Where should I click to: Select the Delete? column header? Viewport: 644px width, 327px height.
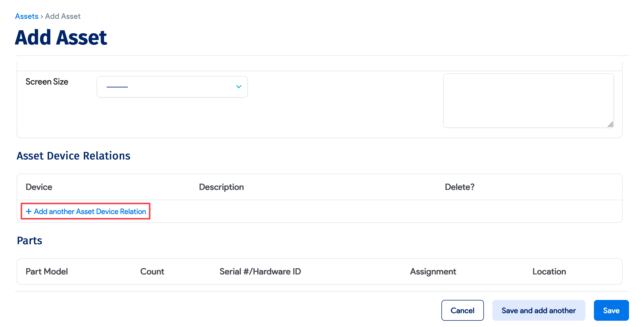pos(460,187)
